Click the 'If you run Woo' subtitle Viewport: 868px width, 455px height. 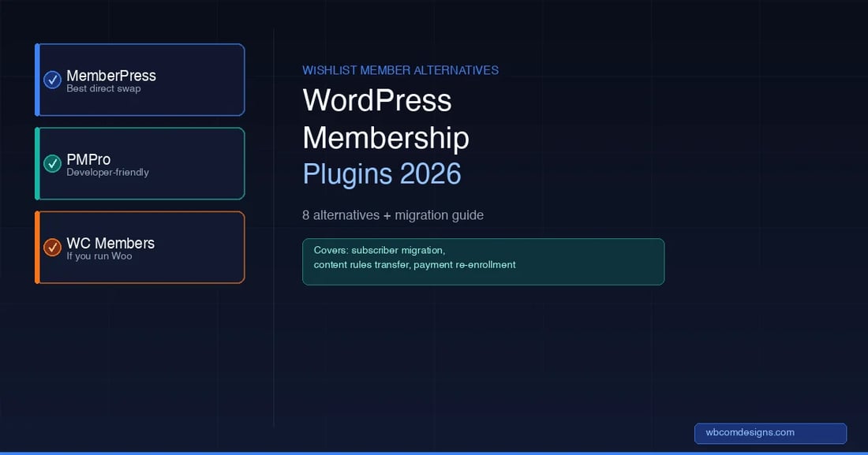[x=99, y=255]
